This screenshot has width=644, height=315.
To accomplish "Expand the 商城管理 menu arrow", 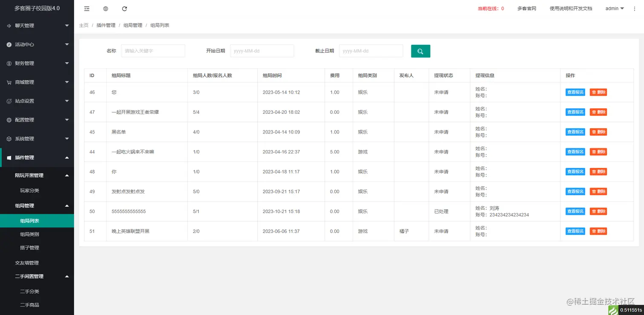I will coord(67,82).
